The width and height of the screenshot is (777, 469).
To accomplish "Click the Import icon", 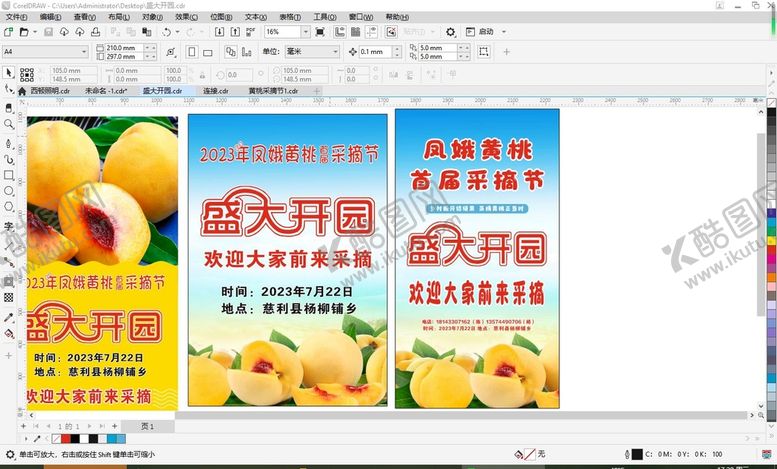I will (x=219, y=32).
